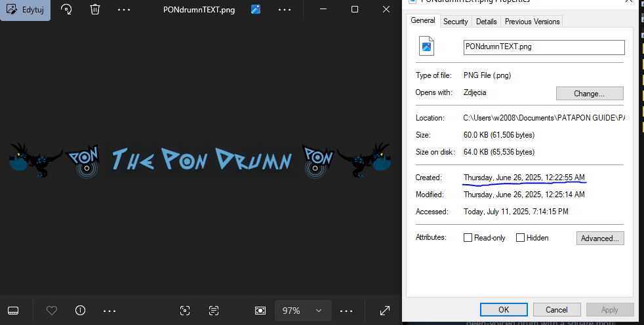The width and height of the screenshot is (644, 325).
Task: Click the PNG file icon in Properties
Action: (x=426, y=46)
